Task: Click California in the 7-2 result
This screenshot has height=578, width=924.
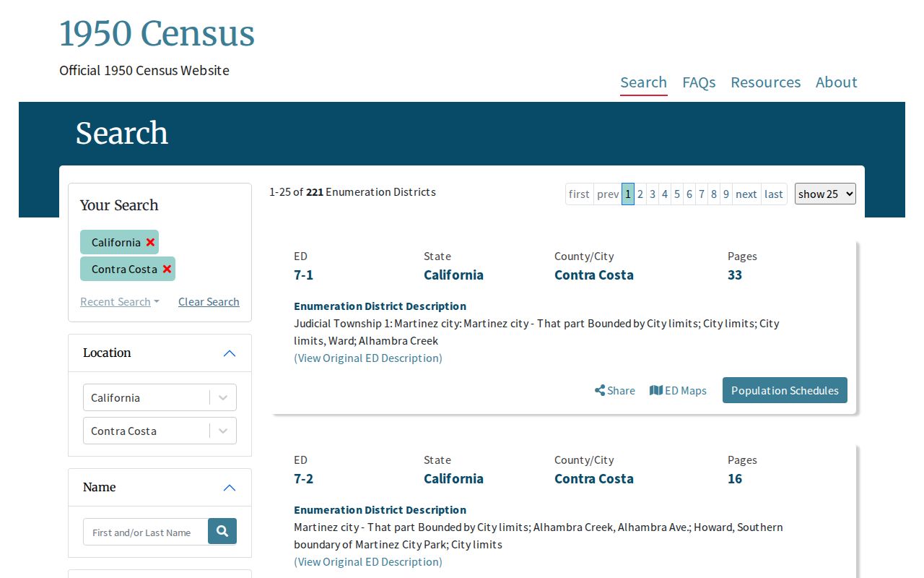Action: [x=454, y=478]
